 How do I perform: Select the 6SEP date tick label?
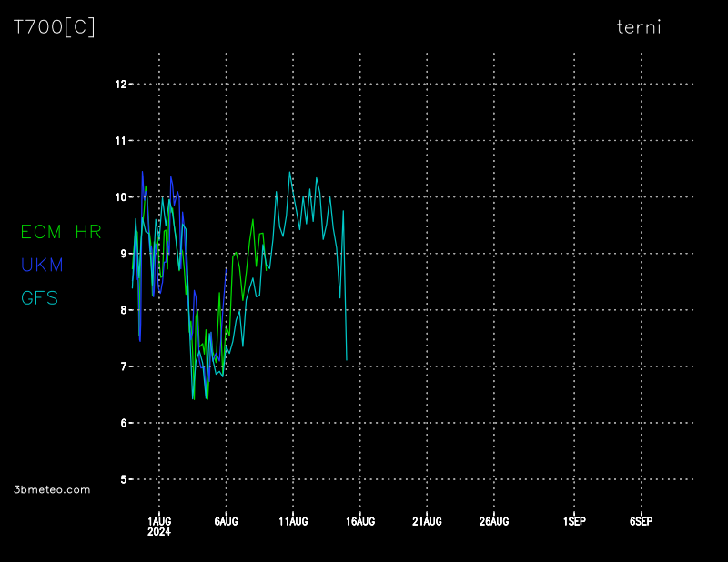pos(642,521)
